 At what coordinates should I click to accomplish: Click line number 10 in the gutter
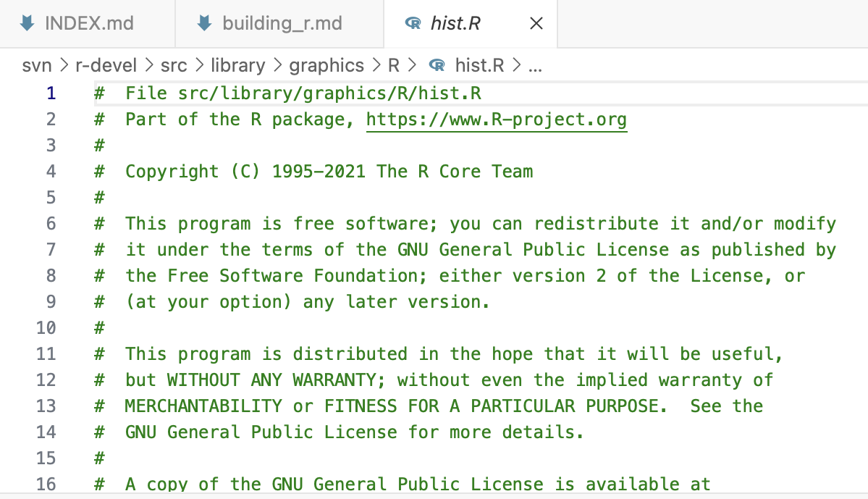46,328
